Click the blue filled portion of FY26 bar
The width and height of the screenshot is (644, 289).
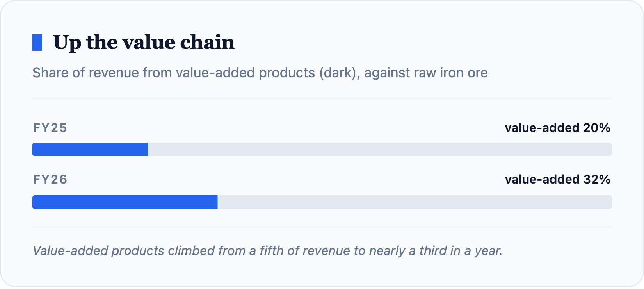tap(125, 202)
